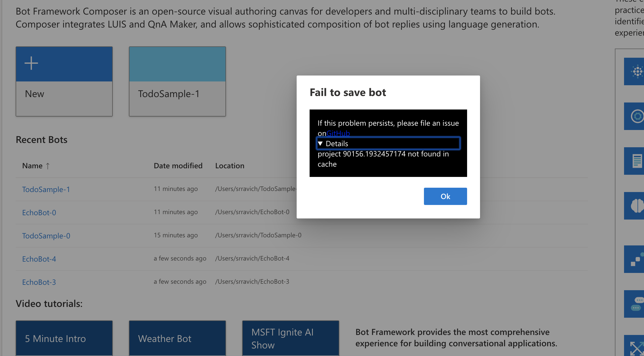The width and height of the screenshot is (644, 356).
Task: Open TodoSample-1 from Recent Bots
Action: tap(46, 189)
